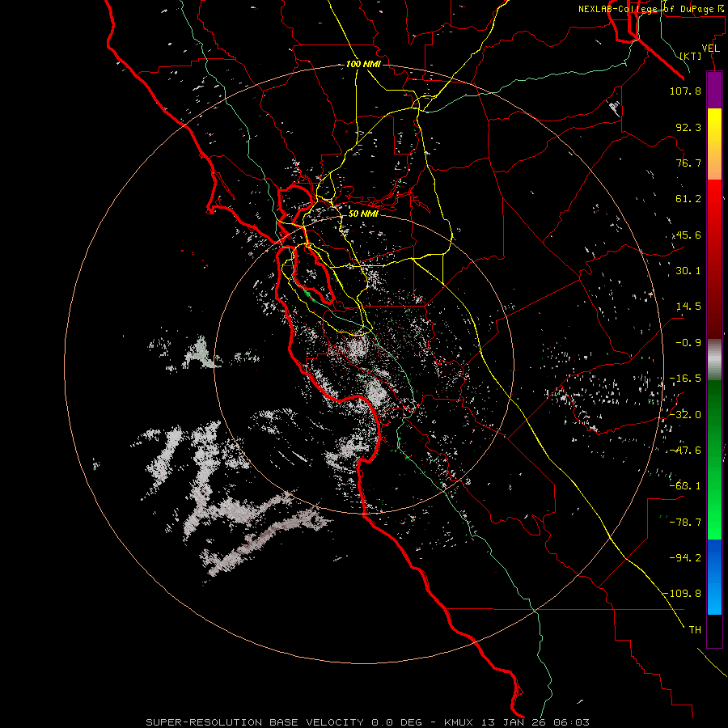The height and width of the screenshot is (728, 728).
Task: Click the -109.8 velocity scale value
Action: coord(683,594)
